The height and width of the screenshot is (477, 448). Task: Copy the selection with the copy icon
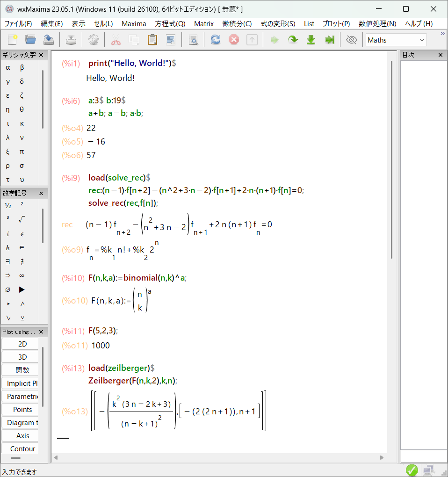[x=134, y=40]
